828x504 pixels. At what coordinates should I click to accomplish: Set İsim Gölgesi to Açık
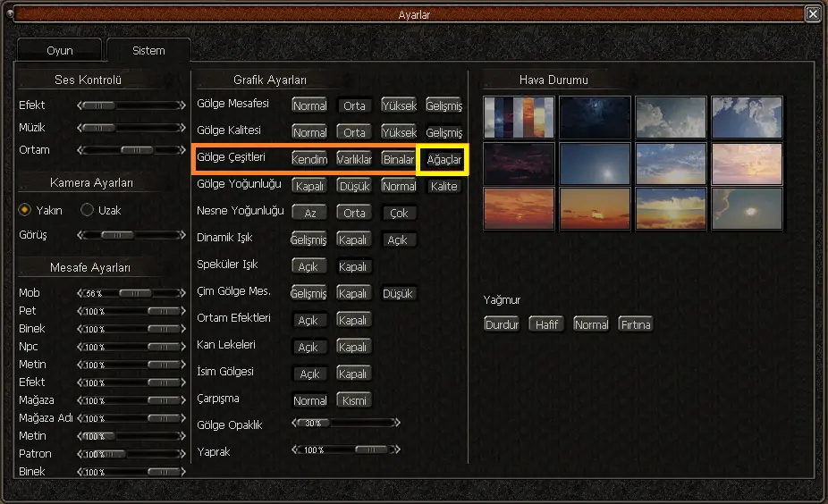(x=308, y=374)
